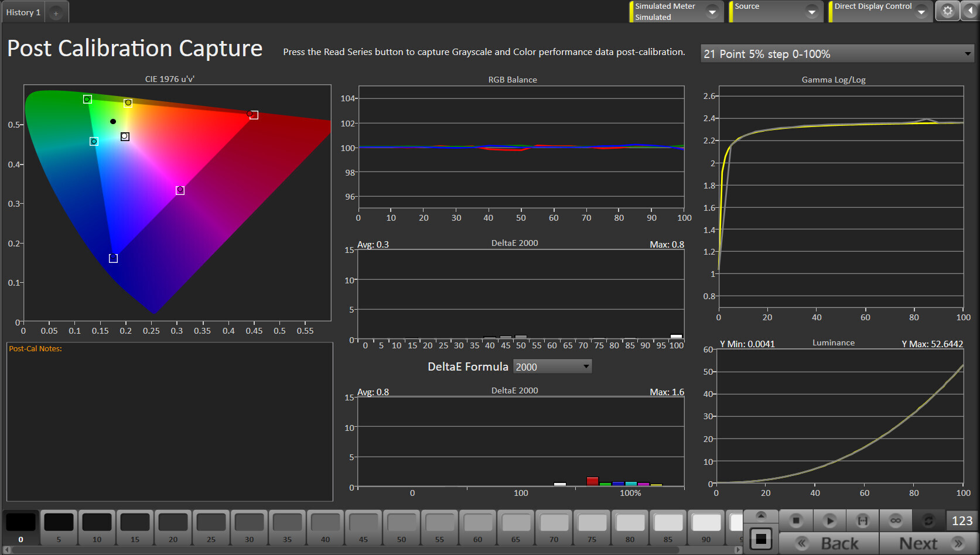Open the Simulated Meter dropdown

[x=677, y=12]
